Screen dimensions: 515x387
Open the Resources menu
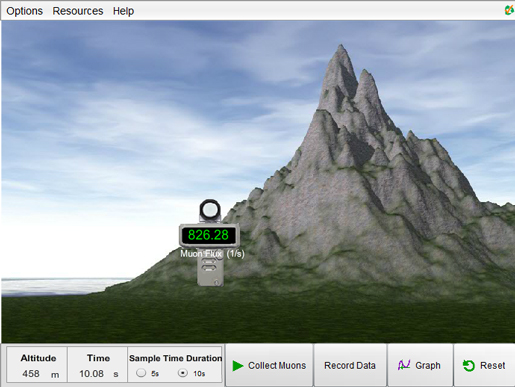(78, 11)
